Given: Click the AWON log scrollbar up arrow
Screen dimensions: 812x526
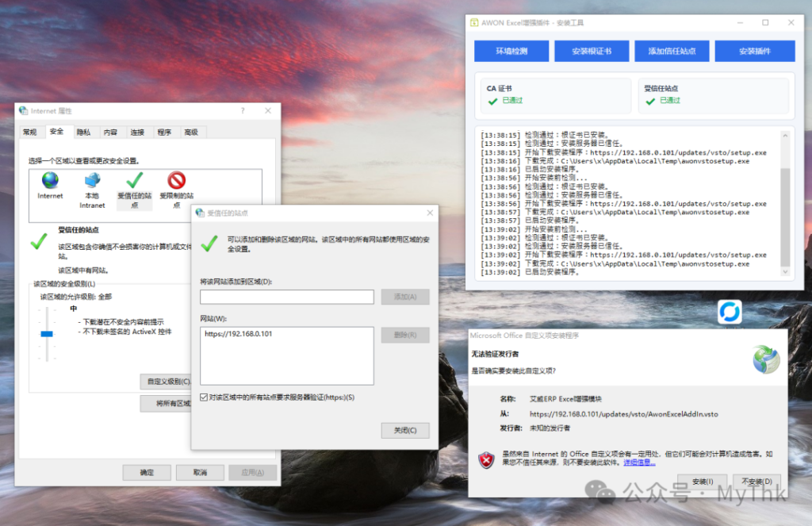Looking at the screenshot, I should point(785,136).
